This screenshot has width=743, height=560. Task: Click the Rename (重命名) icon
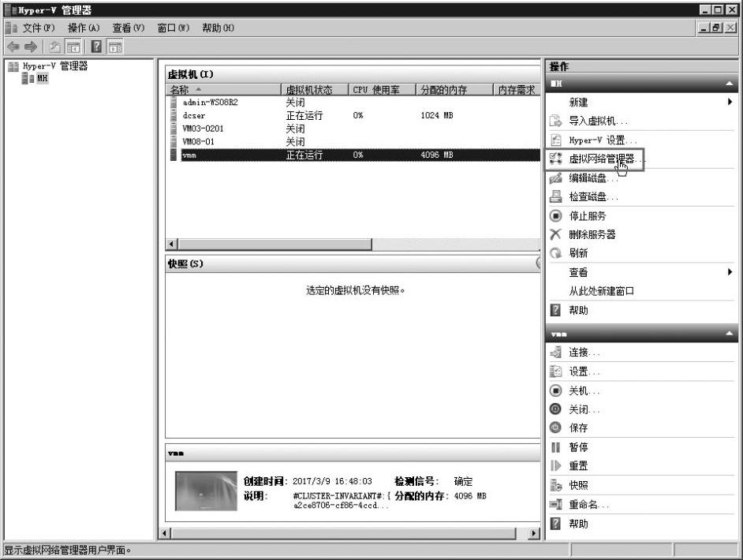tap(555, 504)
